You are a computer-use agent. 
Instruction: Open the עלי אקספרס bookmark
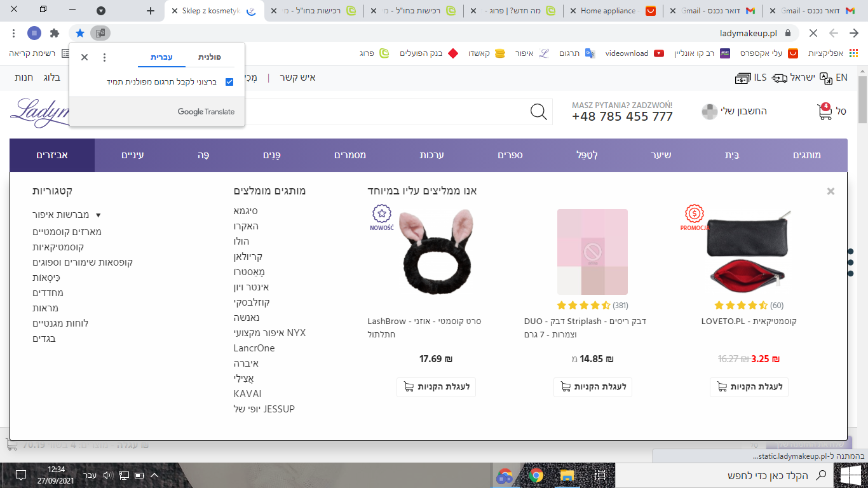pyautogui.click(x=769, y=53)
